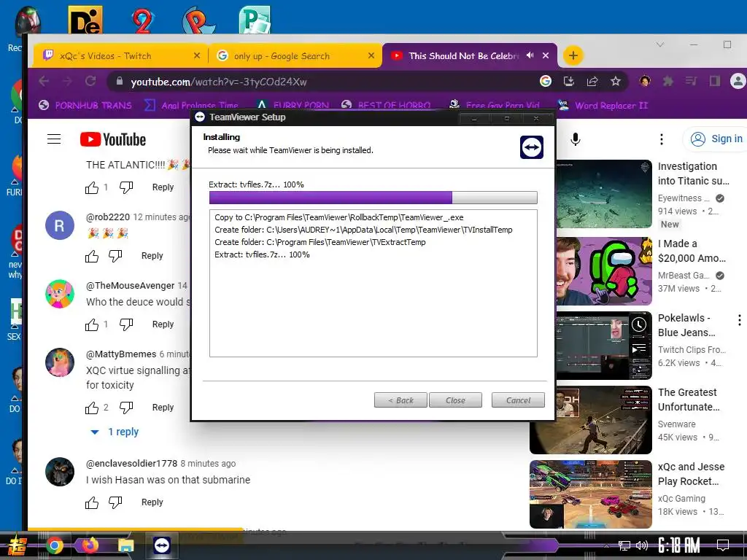Reply to @enclavesoldier1778's comment
Image resolution: width=747 pixels, height=560 pixels.
(152, 502)
